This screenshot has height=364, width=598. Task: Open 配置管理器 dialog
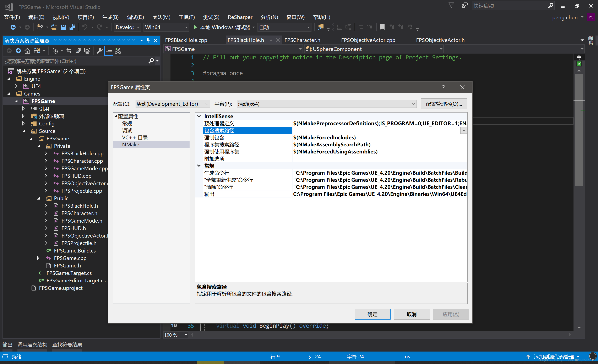444,104
